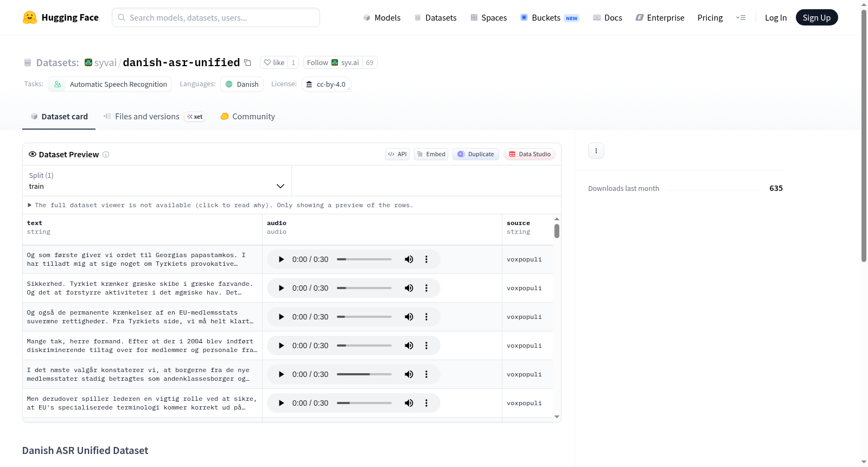The image size is (868, 467).
Task: Like the danish-asr-unified dataset
Action: (x=274, y=62)
